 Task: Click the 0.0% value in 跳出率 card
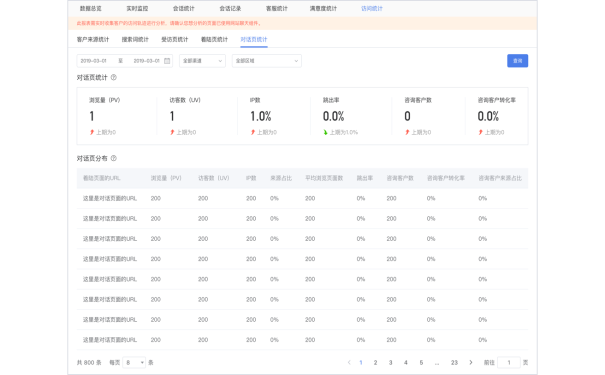[x=334, y=116]
